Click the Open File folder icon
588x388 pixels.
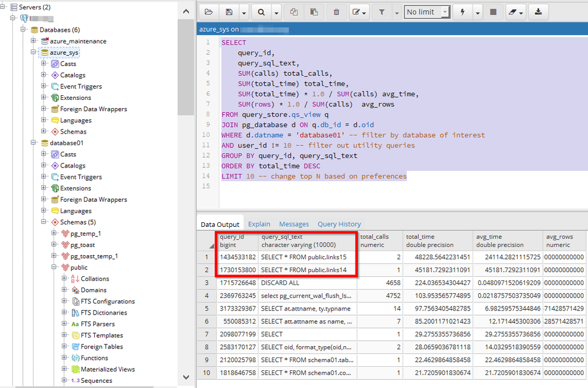(208, 12)
